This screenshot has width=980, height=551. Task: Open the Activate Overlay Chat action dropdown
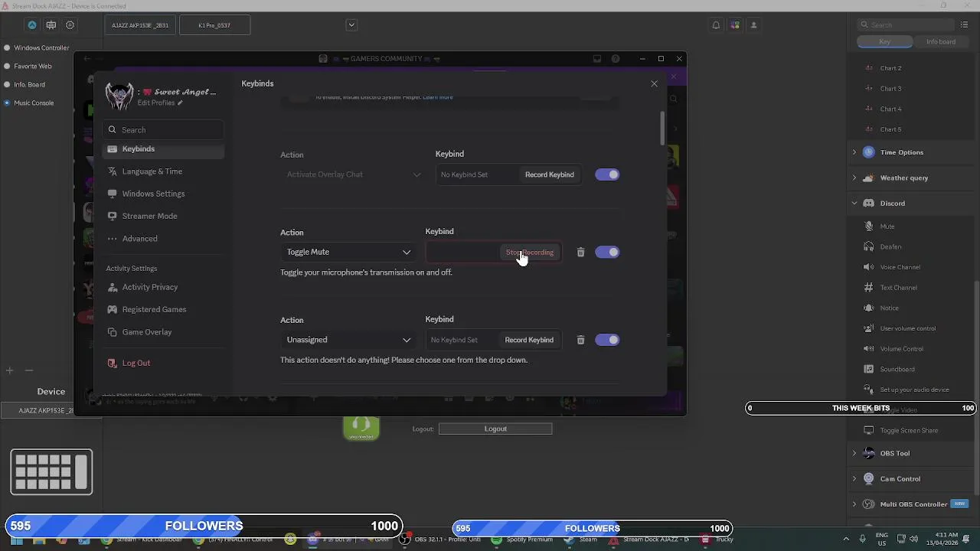(x=352, y=174)
